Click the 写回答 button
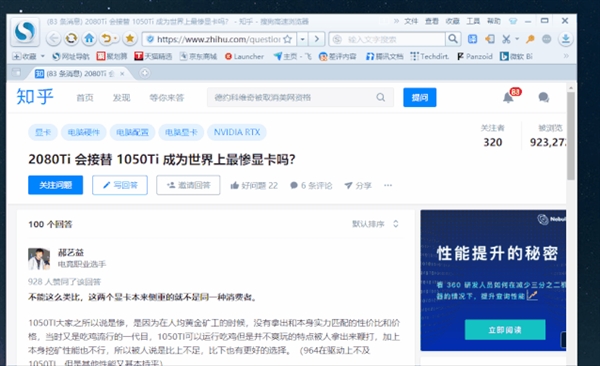 [x=120, y=185]
